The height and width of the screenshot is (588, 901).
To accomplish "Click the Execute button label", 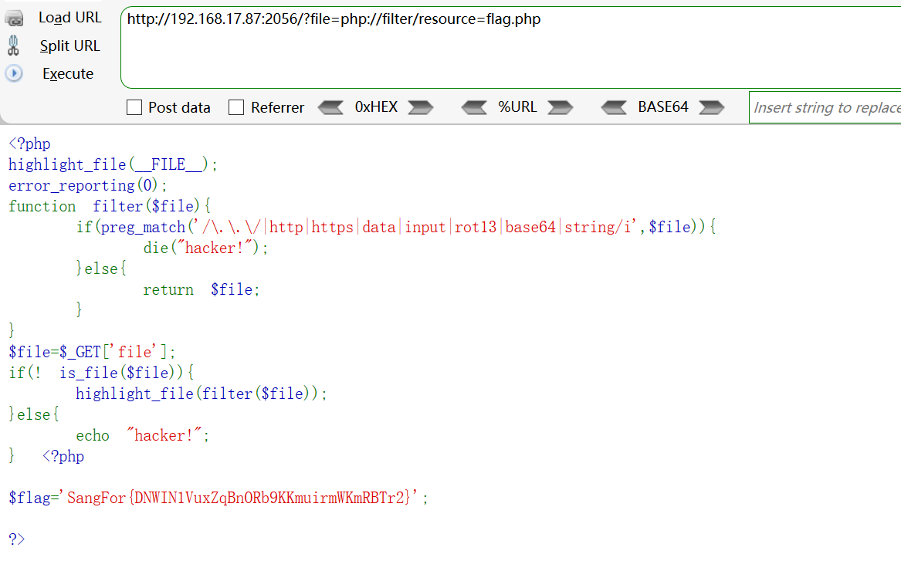I will 68,73.
